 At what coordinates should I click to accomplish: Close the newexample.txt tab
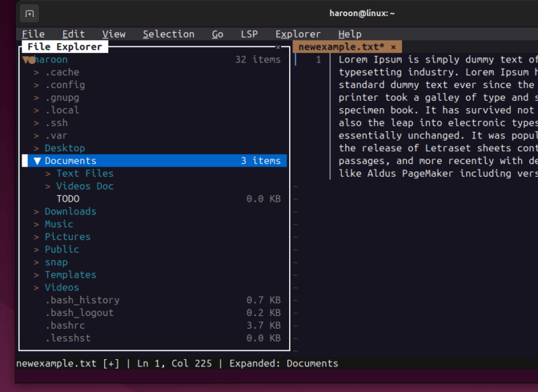click(393, 47)
